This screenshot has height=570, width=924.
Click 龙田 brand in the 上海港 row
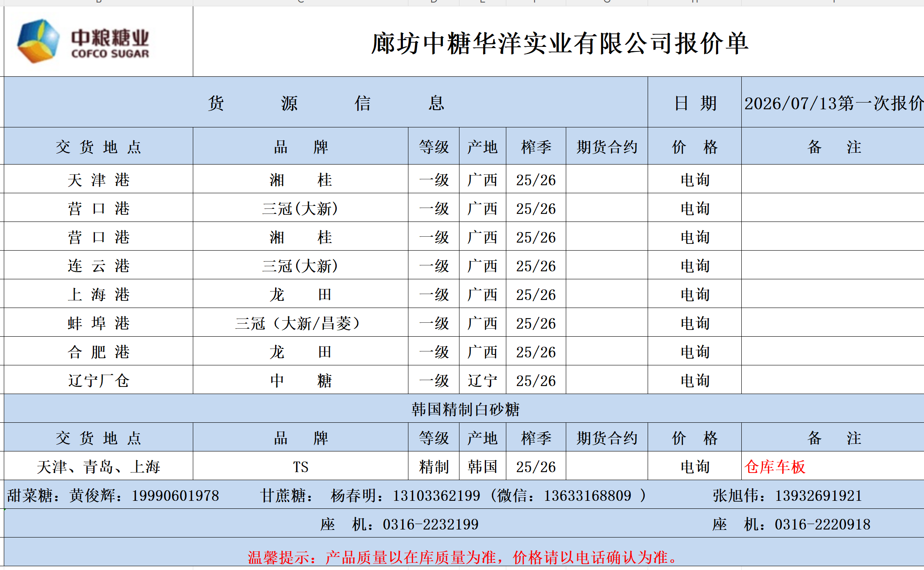300,294
